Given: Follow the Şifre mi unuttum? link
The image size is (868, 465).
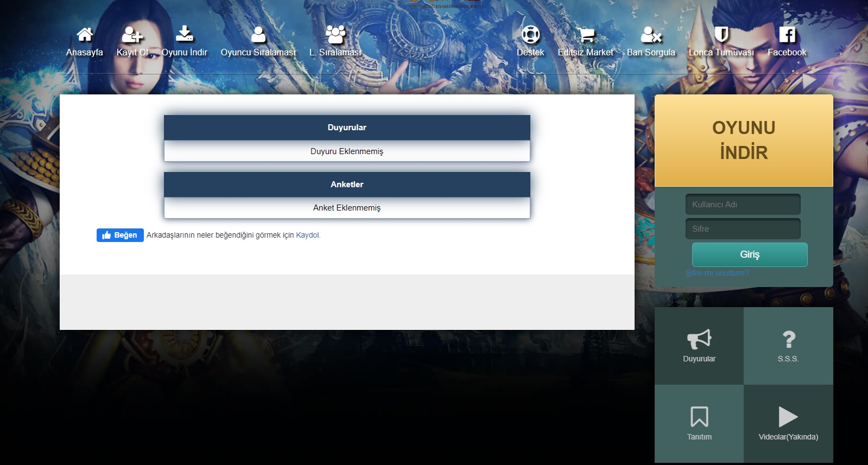Looking at the screenshot, I should (x=717, y=273).
